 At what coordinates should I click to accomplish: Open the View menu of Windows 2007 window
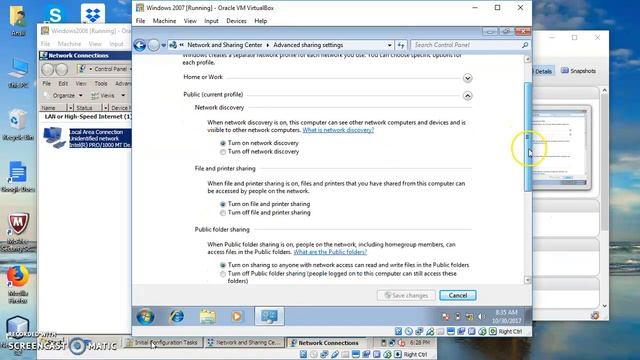[190, 21]
